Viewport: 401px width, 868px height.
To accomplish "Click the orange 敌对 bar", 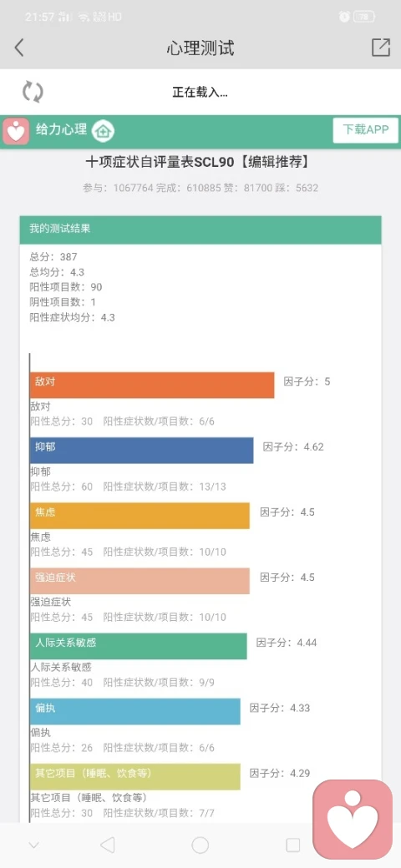I will pos(152,385).
